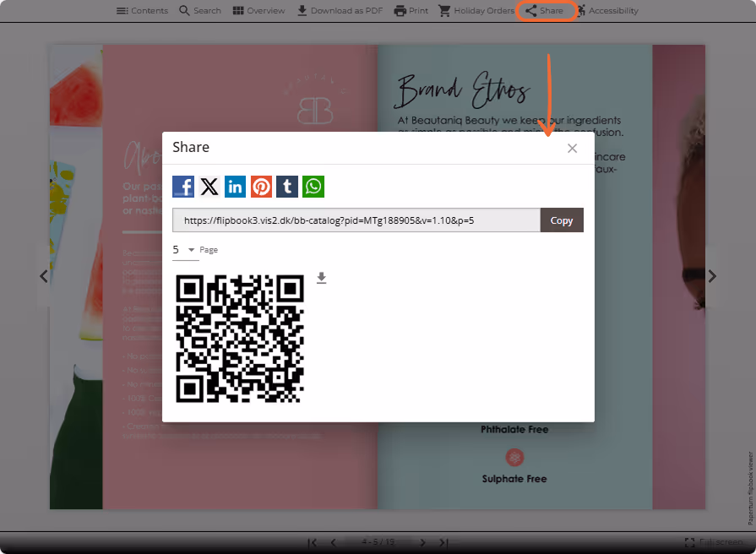The width and height of the screenshot is (756, 554).
Task: Jump to the first page
Action: (313, 542)
